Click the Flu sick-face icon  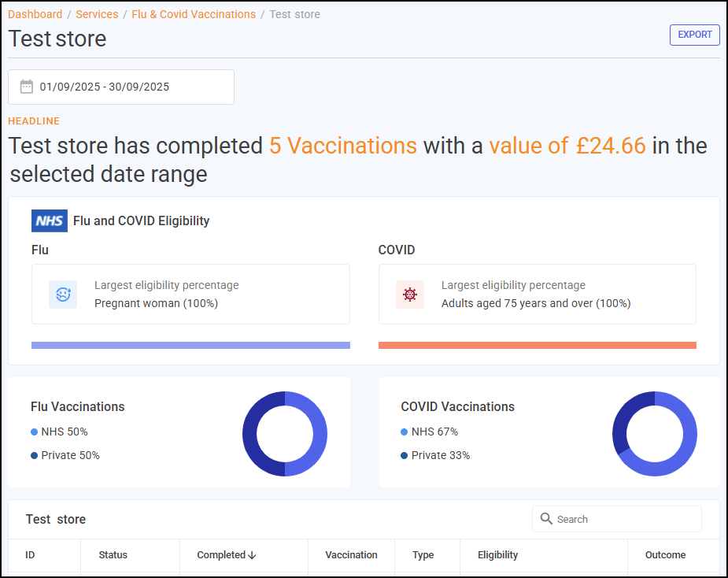coord(63,295)
